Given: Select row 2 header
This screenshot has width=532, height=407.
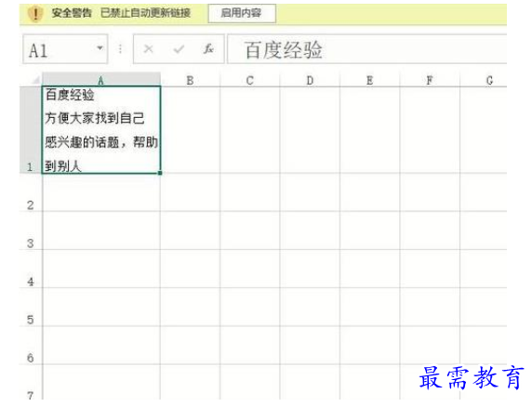Looking at the screenshot, I should 31,192.
